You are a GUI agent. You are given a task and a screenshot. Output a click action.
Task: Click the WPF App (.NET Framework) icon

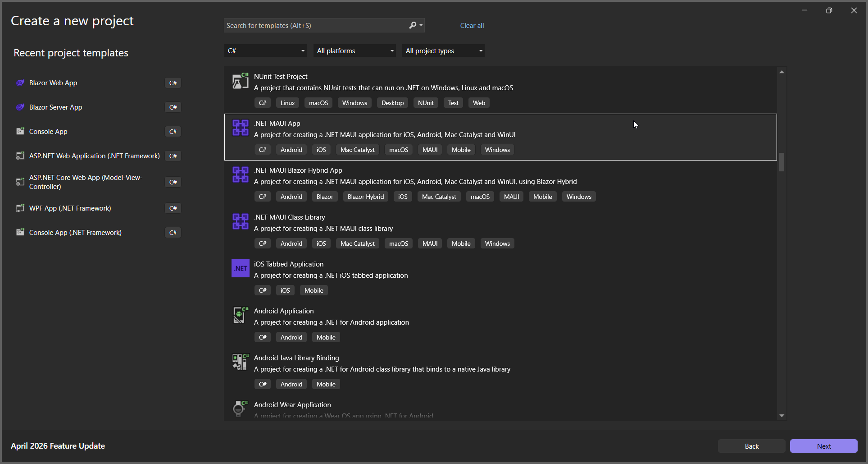click(20, 208)
